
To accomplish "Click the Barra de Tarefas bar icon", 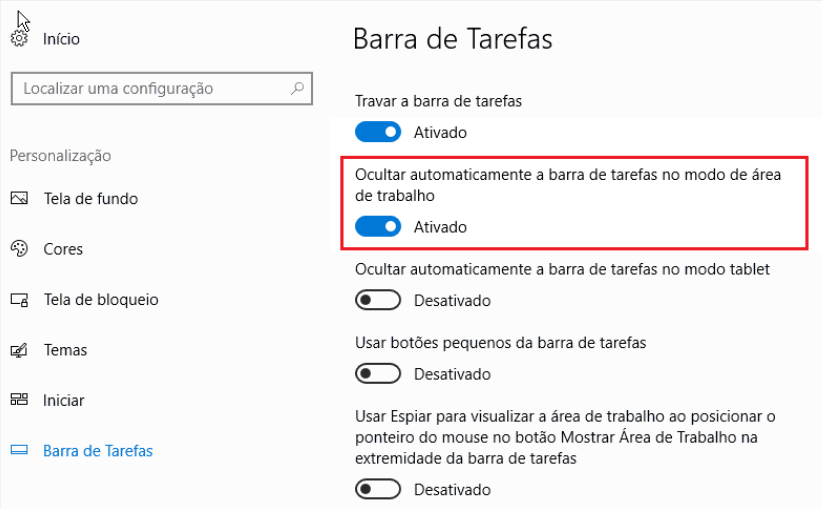I will pos(19,450).
